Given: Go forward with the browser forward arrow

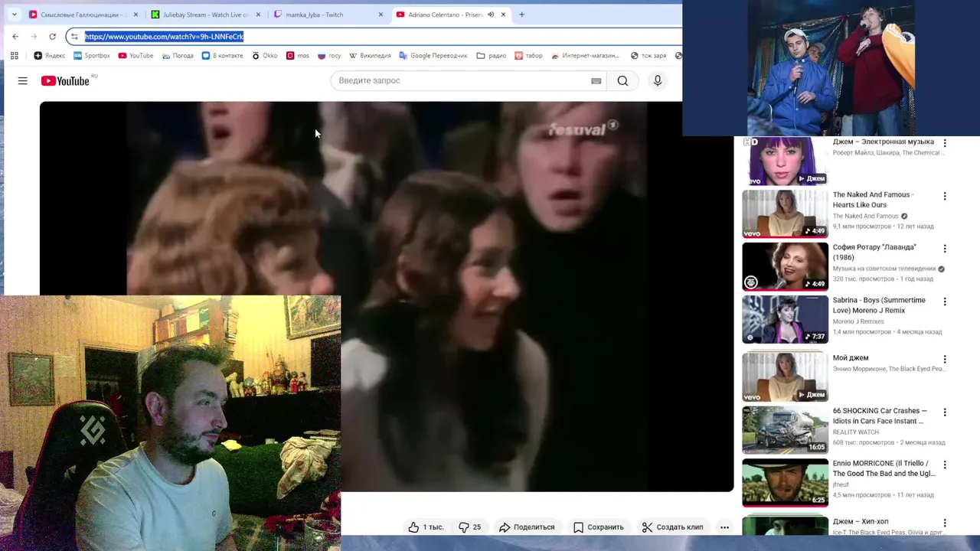Looking at the screenshot, I should (34, 36).
